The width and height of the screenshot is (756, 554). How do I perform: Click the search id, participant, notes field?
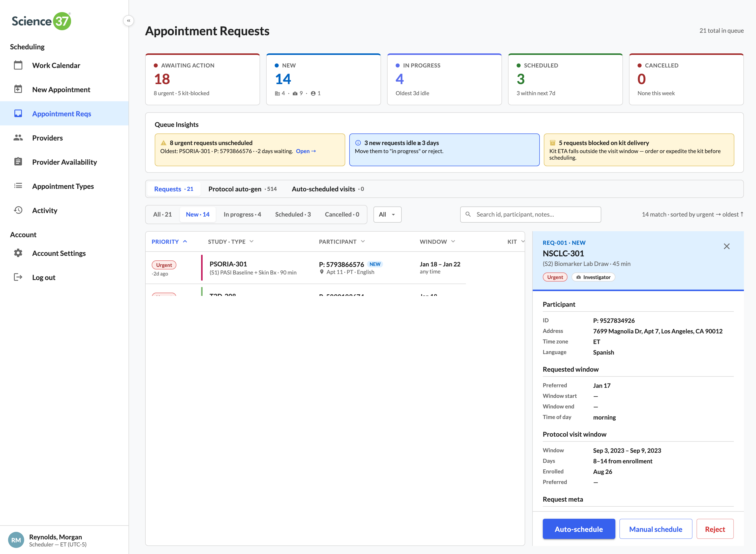tap(530, 215)
